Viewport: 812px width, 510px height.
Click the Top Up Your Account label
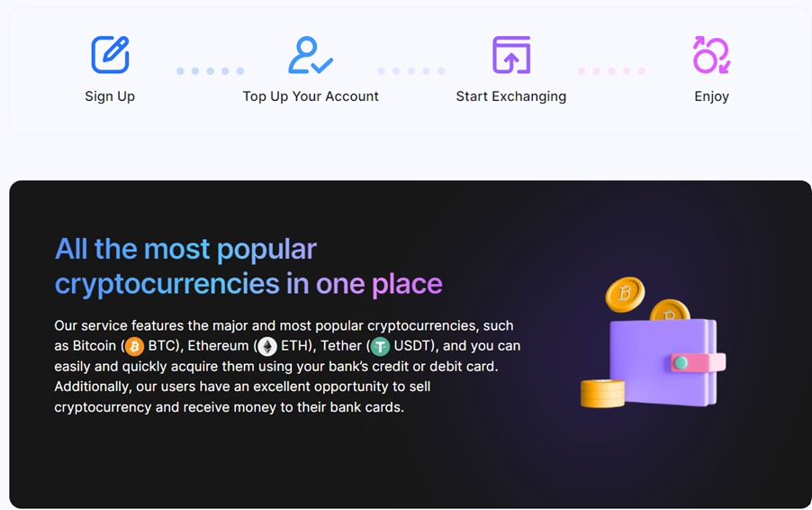[311, 96]
